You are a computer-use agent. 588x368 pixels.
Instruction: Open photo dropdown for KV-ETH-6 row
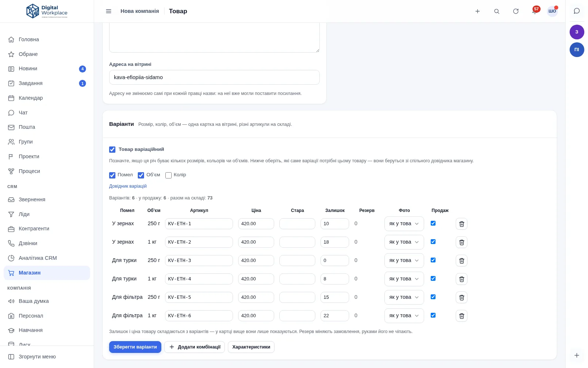click(404, 316)
